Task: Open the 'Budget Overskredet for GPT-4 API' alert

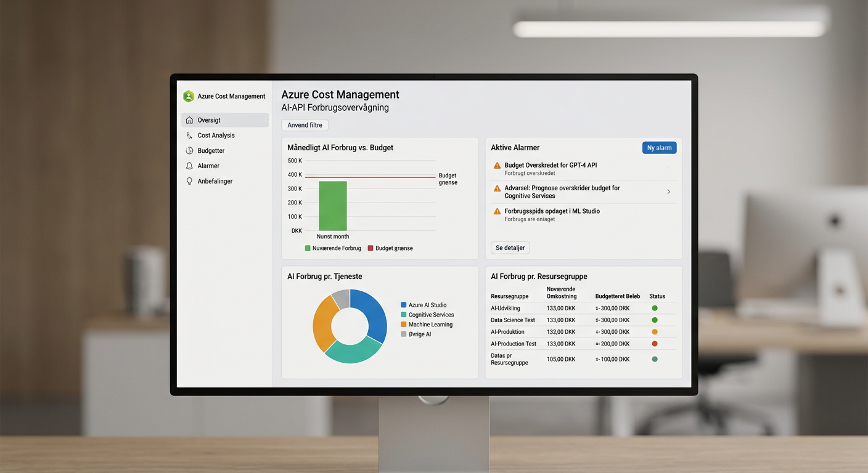Action: 584,169
